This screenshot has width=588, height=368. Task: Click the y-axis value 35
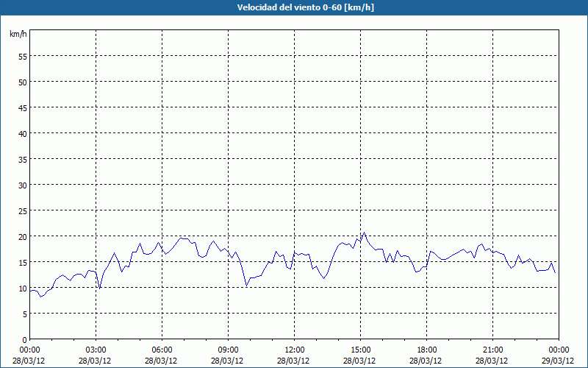click(x=23, y=160)
